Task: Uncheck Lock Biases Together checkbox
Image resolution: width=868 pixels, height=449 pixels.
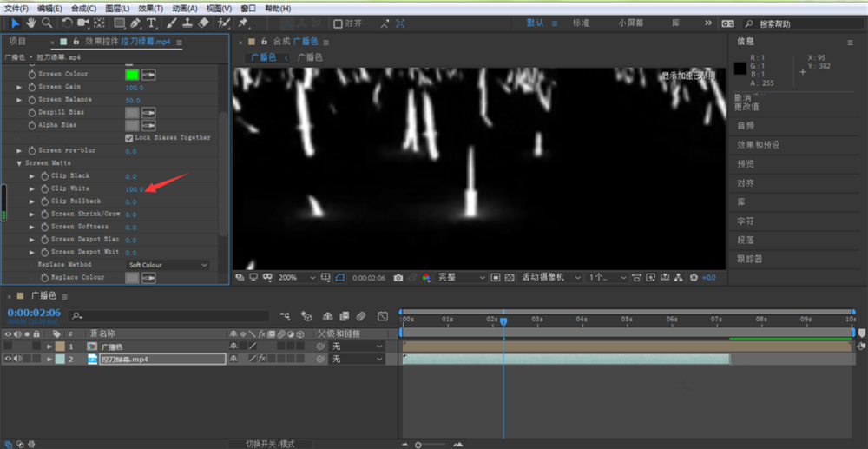Action: [129, 137]
